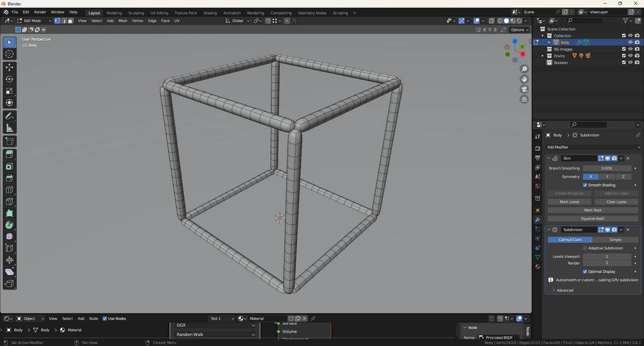Click the Mark Loose button
Viewport: 644px width, 346px height.
(x=569, y=202)
